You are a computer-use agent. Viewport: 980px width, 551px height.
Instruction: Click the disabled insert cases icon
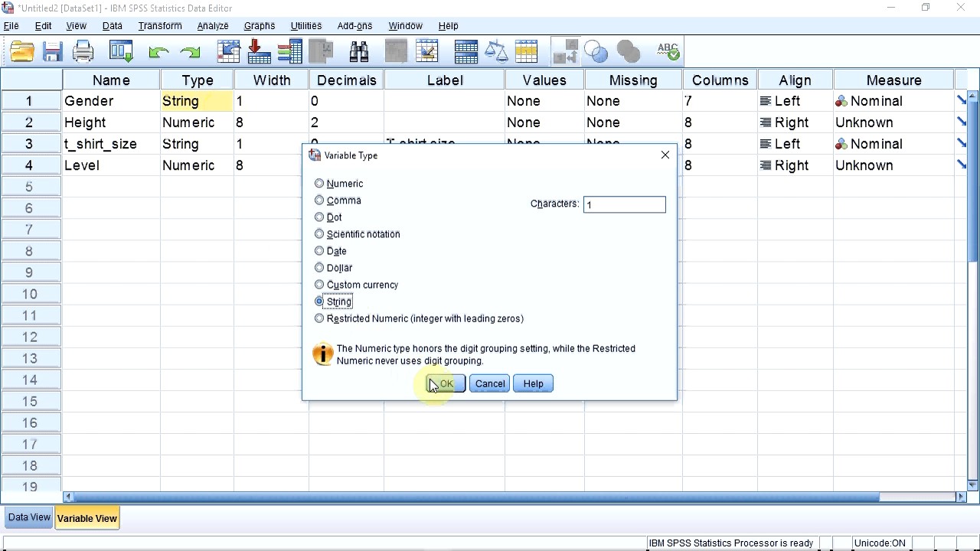point(396,52)
